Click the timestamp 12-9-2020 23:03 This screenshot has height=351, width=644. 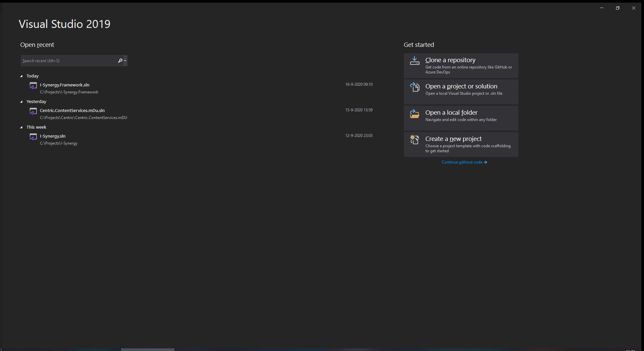(359, 136)
